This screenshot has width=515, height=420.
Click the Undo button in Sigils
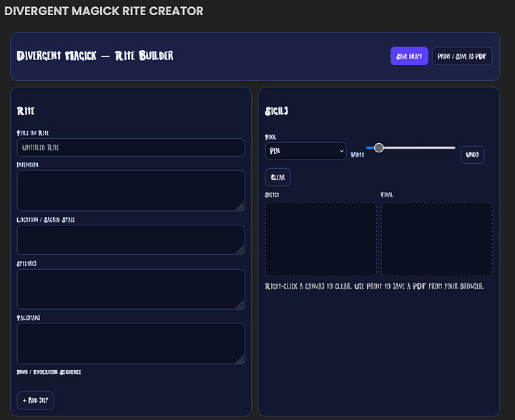coord(472,155)
